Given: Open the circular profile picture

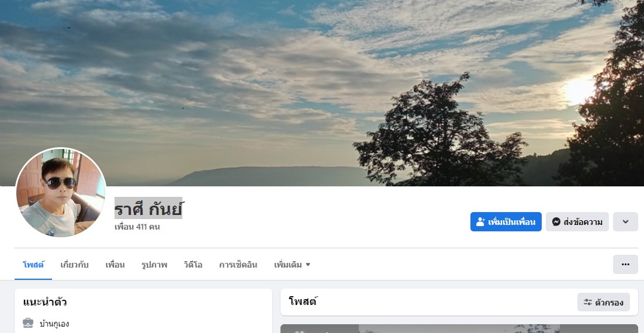Looking at the screenshot, I should point(61,193).
